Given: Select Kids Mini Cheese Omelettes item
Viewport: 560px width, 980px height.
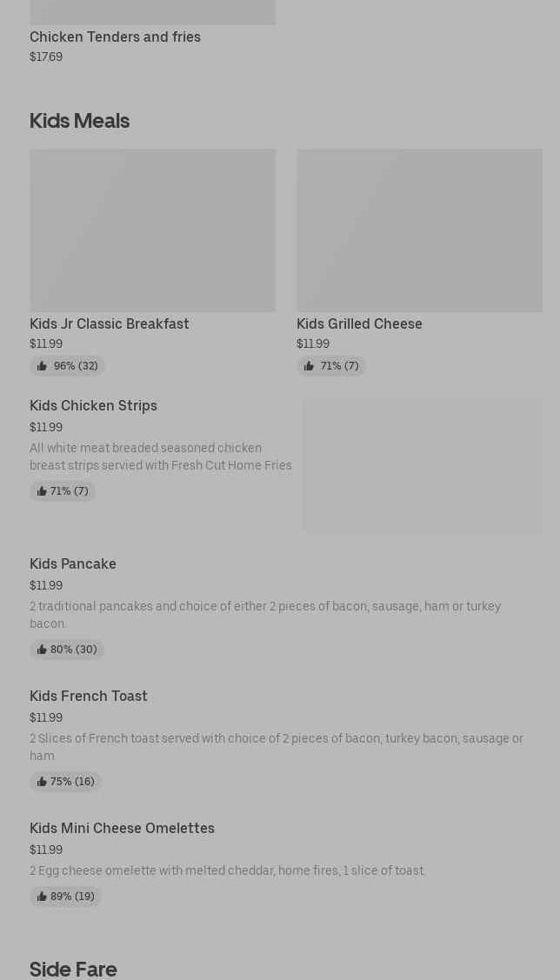Looking at the screenshot, I should click(x=122, y=828).
